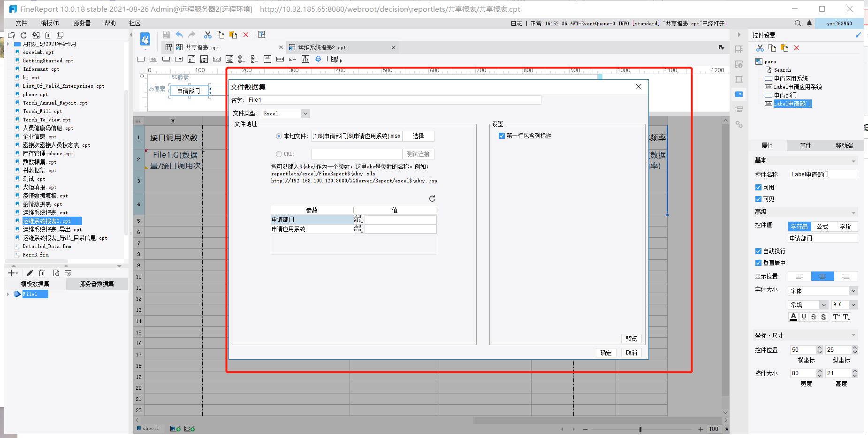Click the horizontal scrollbar under the grid

tap(597, 420)
